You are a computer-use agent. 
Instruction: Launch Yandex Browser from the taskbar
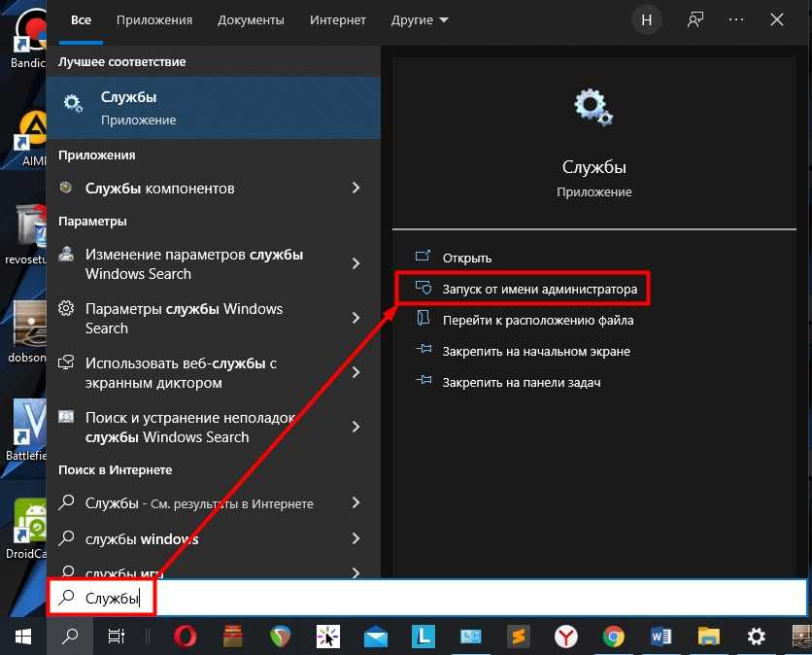click(x=565, y=637)
